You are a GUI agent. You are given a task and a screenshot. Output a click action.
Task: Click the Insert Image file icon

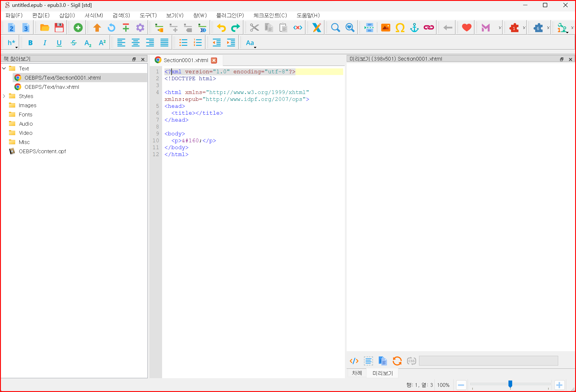pos(385,28)
